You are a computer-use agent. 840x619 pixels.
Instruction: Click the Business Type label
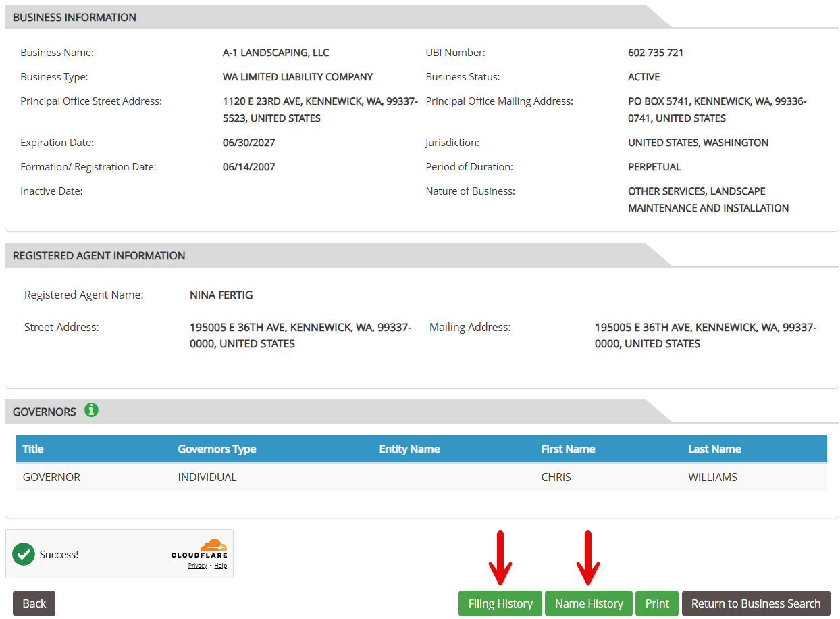point(54,77)
